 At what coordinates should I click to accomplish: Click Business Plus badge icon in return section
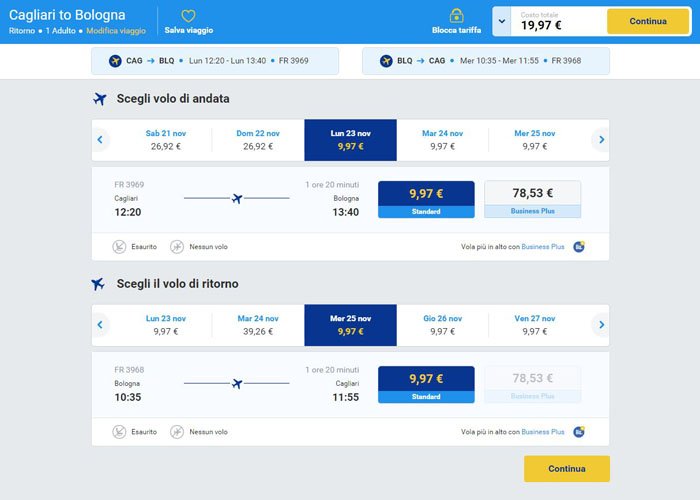pyautogui.click(x=579, y=432)
